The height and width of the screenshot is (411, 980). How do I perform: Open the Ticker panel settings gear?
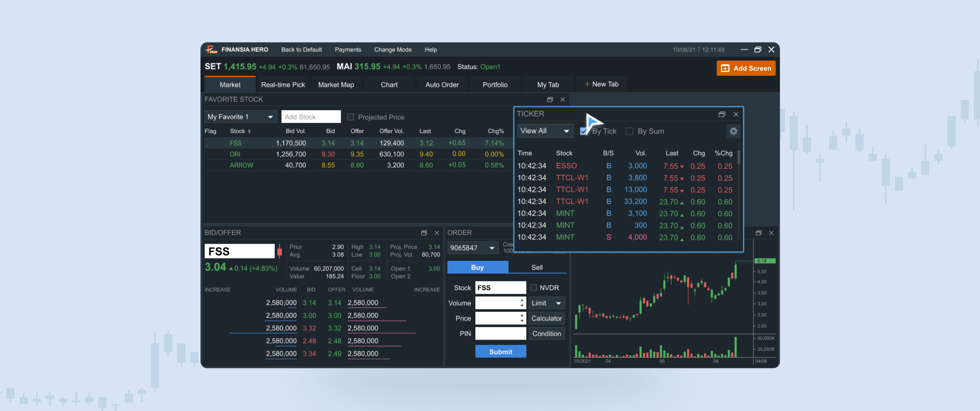coord(733,131)
